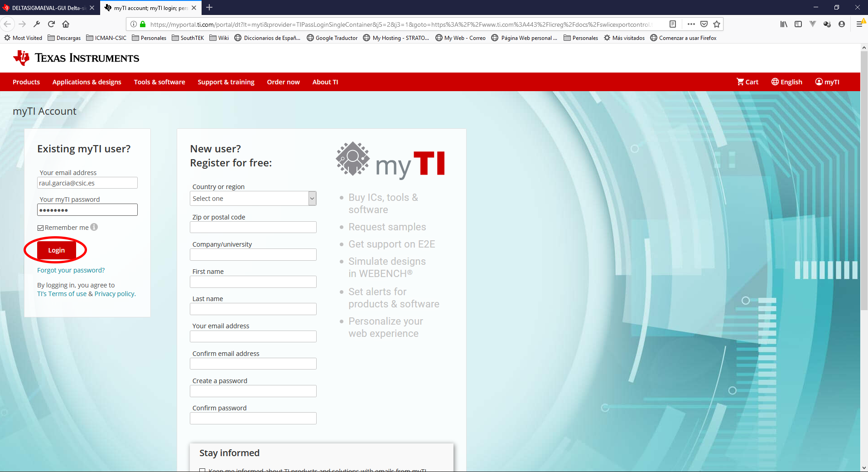Image resolution: width=868 pixels, height=472 pixels.
Task: Open the Wiki bookmark folder
Action: click(x=219, y=38)
